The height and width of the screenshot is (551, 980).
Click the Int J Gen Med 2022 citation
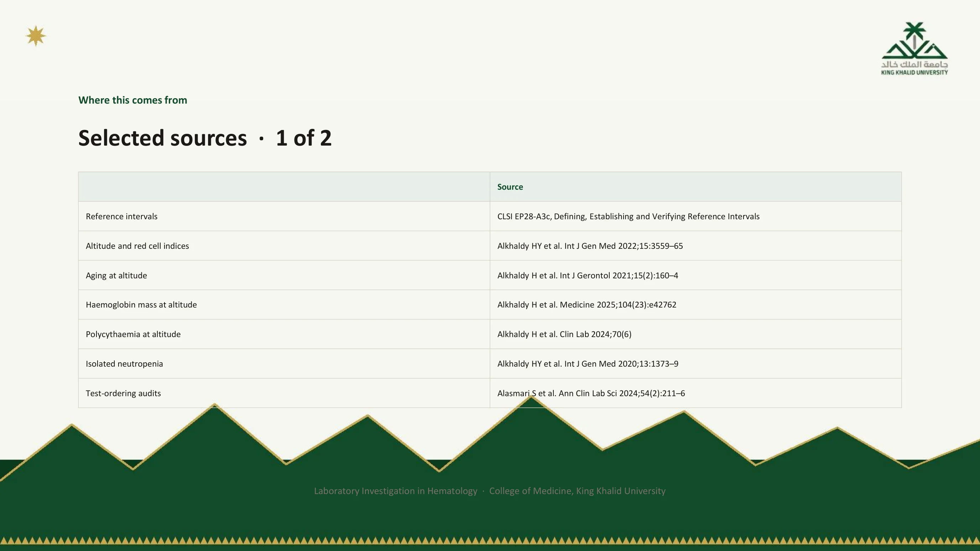pyautogui.click(x=590, y=246)
